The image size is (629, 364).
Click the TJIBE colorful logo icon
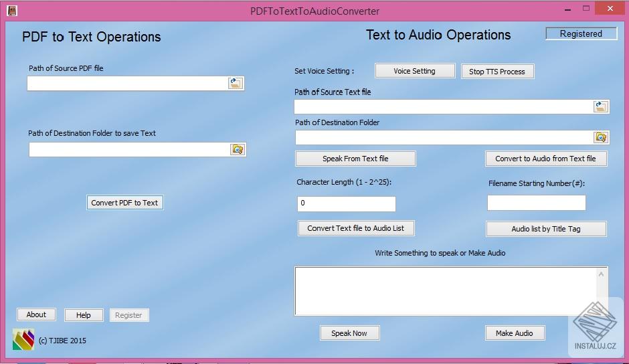(23, 339)
